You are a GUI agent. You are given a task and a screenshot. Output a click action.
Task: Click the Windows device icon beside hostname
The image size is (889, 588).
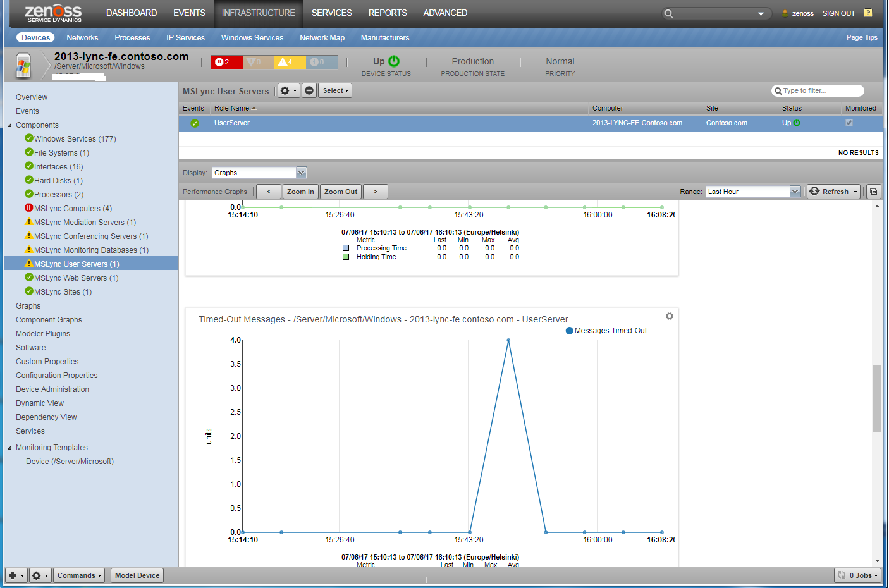click(x=23, y=65)
